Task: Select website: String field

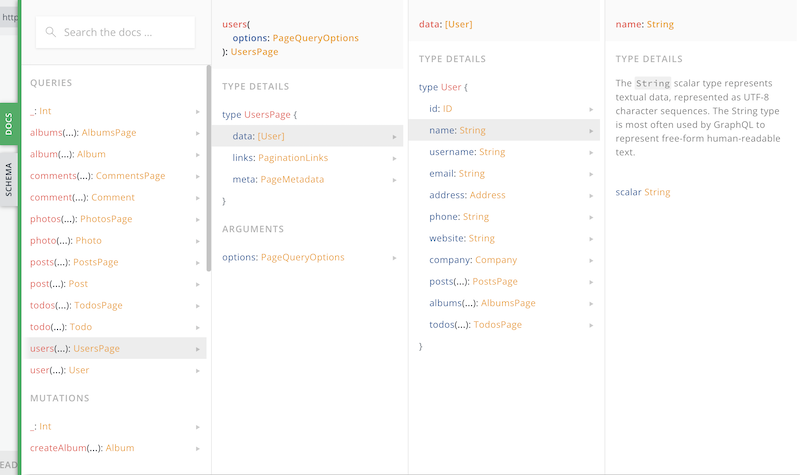Action: (461, 238)
